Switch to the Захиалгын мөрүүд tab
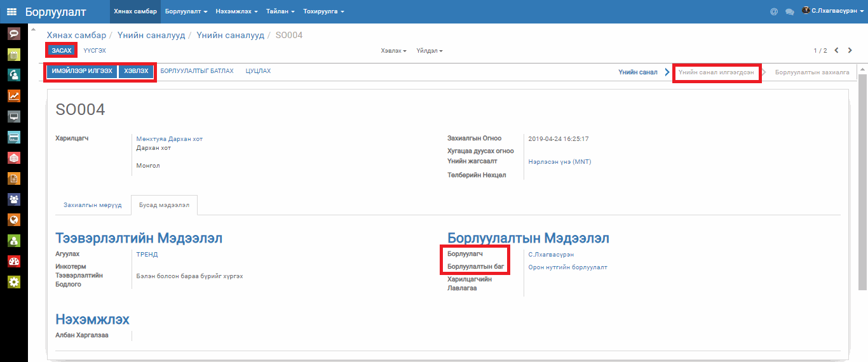The width and height of the screenshot is (868, 362). [x=92, y=205]
